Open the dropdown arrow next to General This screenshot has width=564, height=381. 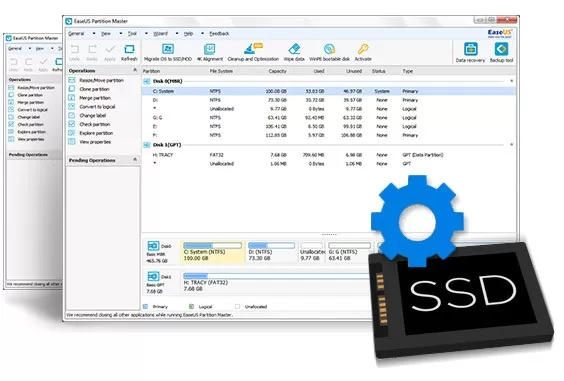pyautogui.click(x=94, y=33)
